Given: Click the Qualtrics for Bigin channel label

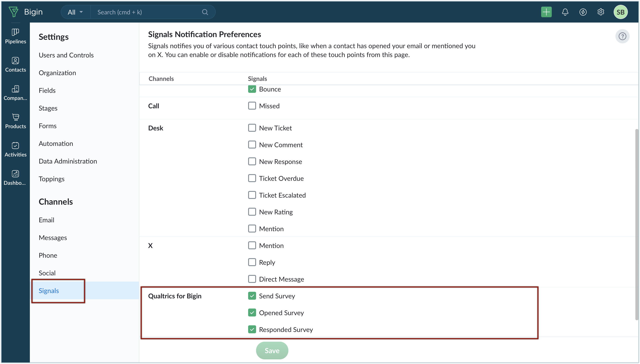Looking at the screenshot, I should click(174, 296).
